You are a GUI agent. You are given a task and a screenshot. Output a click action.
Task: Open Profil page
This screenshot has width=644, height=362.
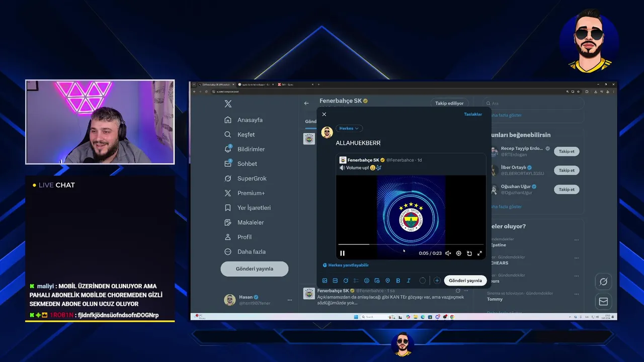(x=238, y=237)
